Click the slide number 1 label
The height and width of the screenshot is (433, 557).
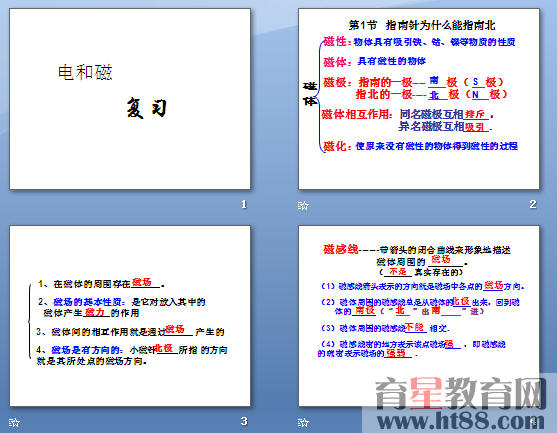click(244, 204)
